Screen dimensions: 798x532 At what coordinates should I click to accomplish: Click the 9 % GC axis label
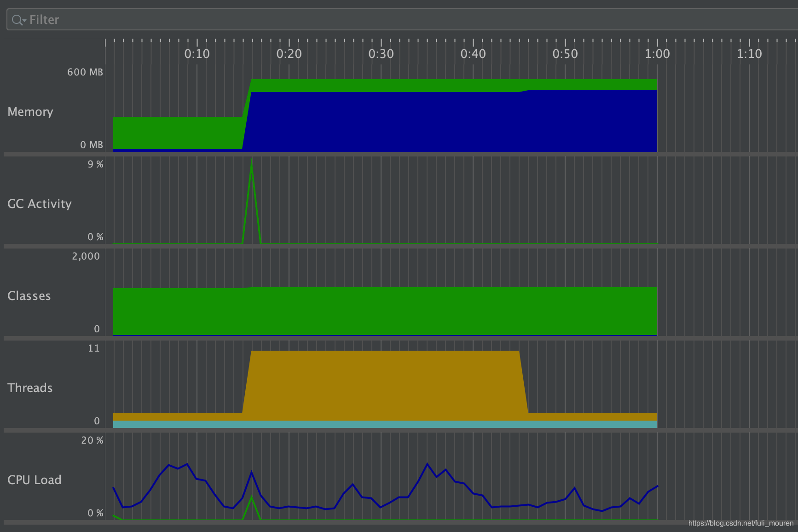[95, 164]
